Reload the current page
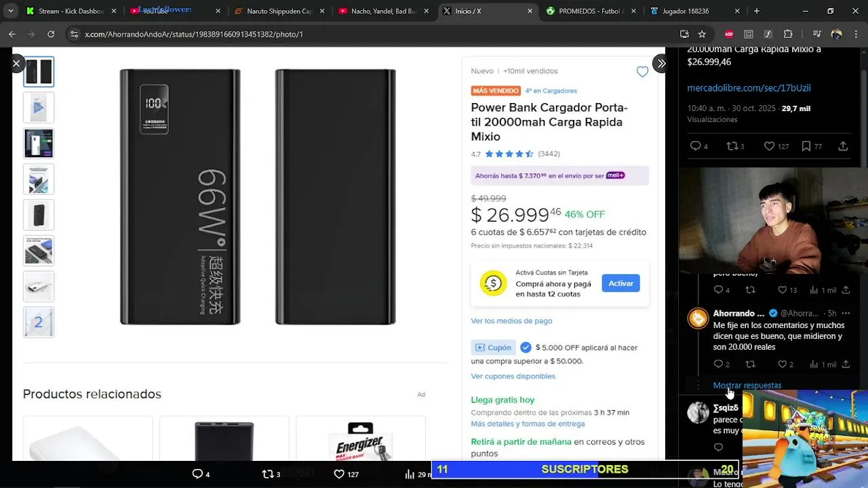This screenshot has height=488, width=868. click(x=51, y=34)
